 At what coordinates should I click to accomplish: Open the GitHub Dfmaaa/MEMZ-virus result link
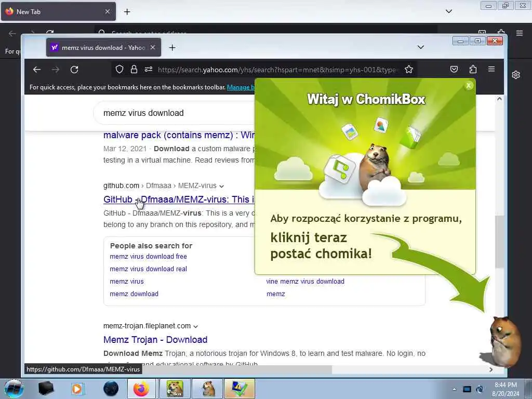point(179,199)
